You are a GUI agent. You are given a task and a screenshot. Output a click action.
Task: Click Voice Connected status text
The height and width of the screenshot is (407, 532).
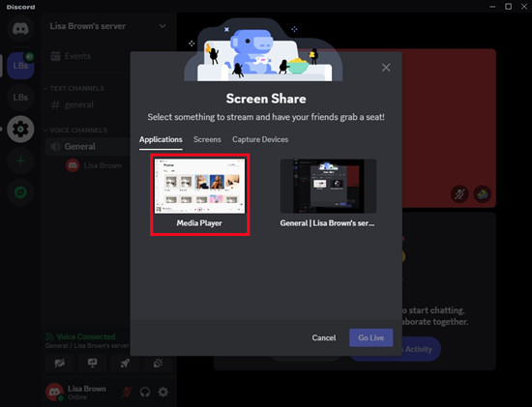click(86, 336)
